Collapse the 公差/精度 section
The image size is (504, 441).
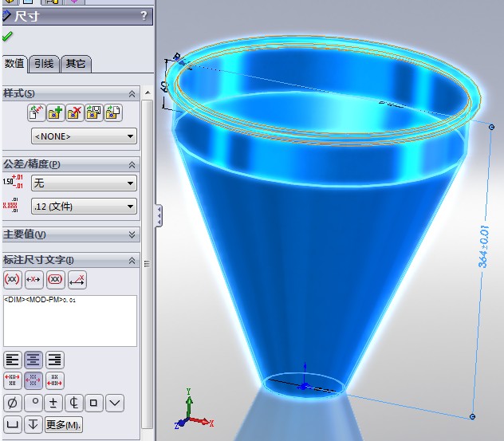pos(132,165)
